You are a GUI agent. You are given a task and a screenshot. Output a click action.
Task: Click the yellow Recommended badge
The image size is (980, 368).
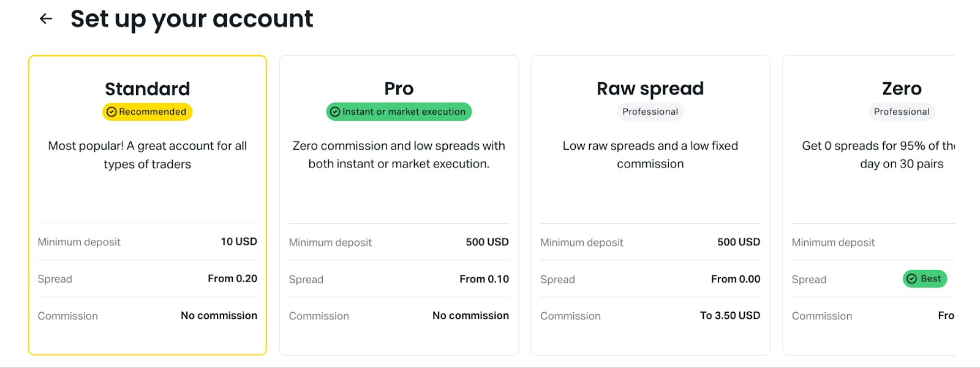click(148, 112)
